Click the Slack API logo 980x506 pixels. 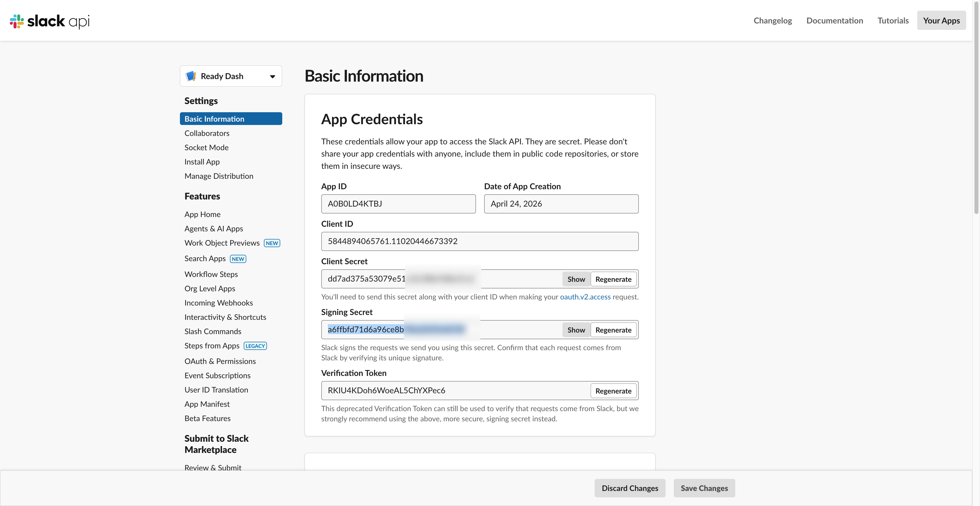click(50, 21)
